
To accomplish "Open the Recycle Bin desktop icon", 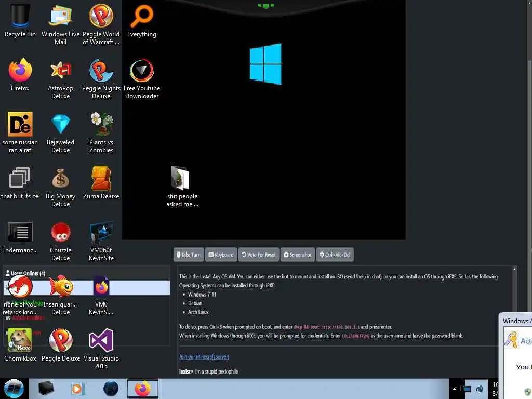I will pos(20,20).
